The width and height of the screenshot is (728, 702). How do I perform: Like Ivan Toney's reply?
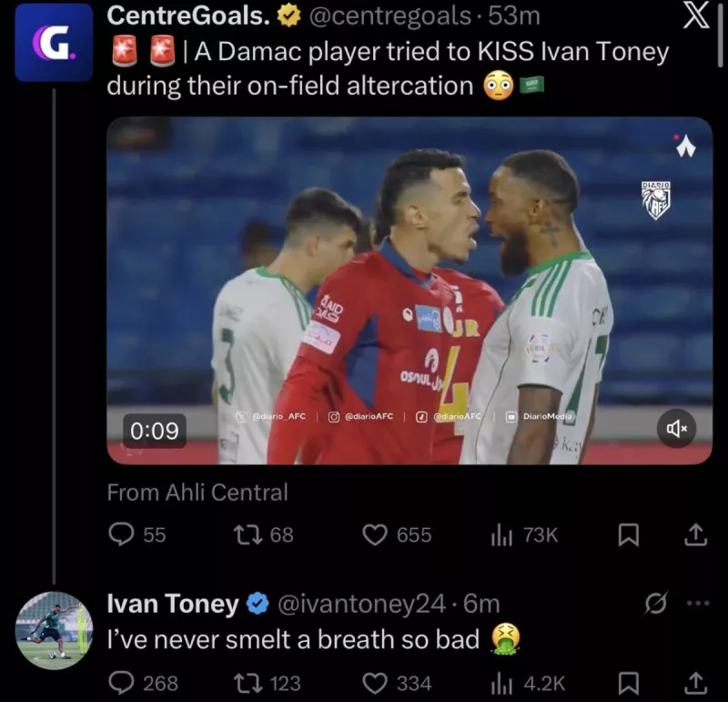[x=376, y=682]
